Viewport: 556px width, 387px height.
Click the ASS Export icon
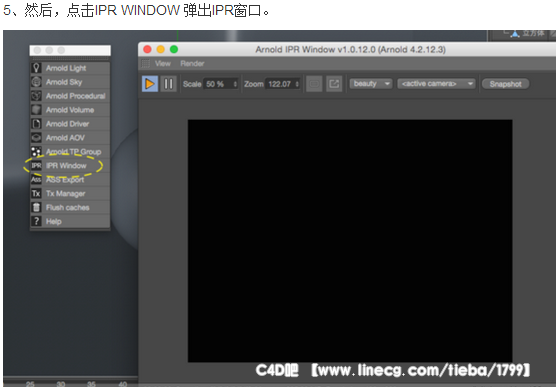click(x=36, y=179)
